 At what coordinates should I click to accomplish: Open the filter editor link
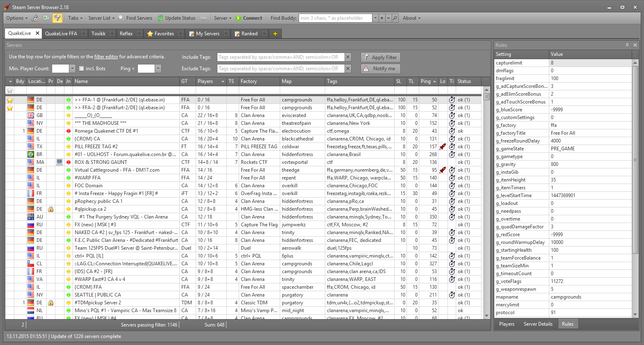[106, 57]
